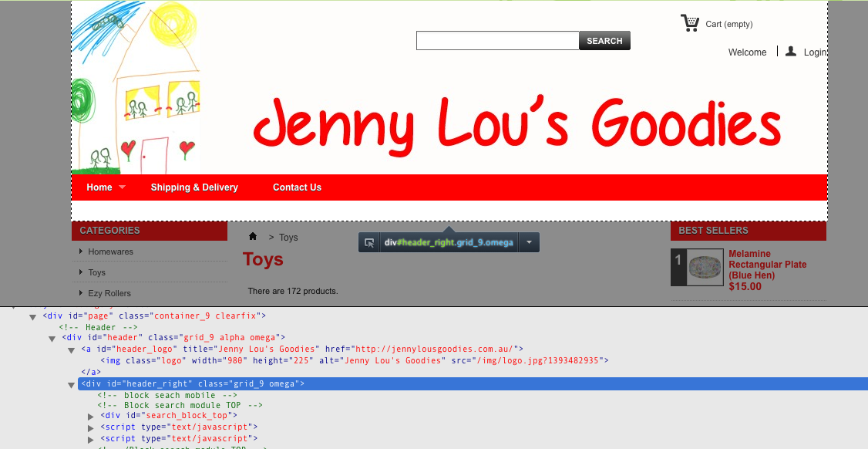Collapse the div id="header" node
This screenshot has width=868, height=449.
[52, 338]
